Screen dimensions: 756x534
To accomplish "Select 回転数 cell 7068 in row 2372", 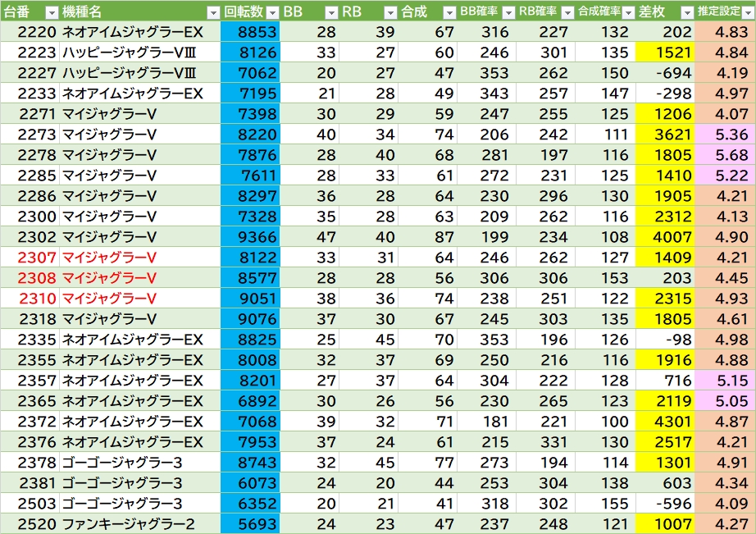I will click(250, 421).
